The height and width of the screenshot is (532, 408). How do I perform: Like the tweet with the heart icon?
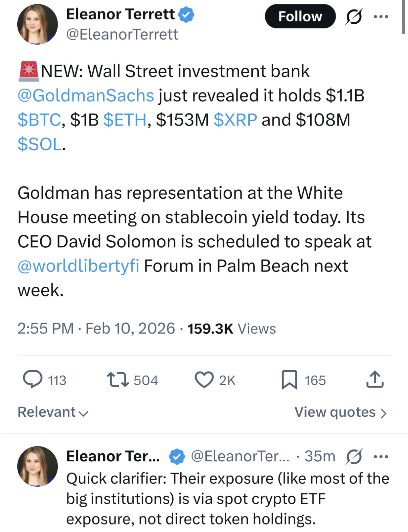[204, 380]
